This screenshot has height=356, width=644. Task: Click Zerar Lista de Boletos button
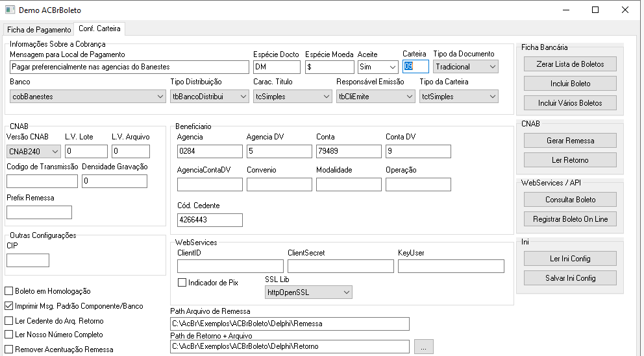[570, 64]
